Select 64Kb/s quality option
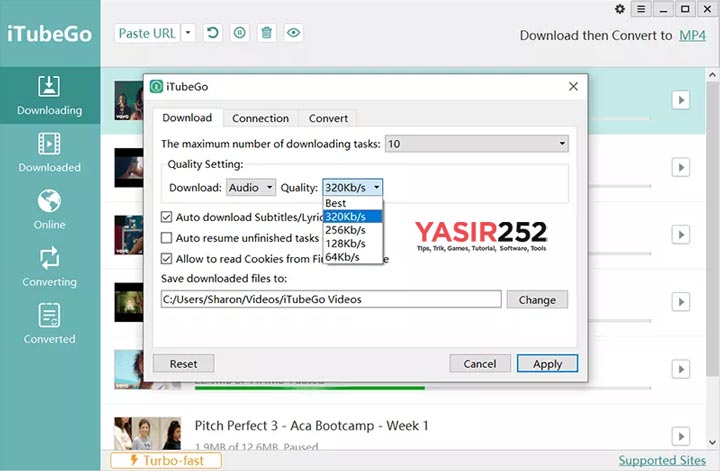The width and height of the screenshot is (720, 471). point(353,257)
